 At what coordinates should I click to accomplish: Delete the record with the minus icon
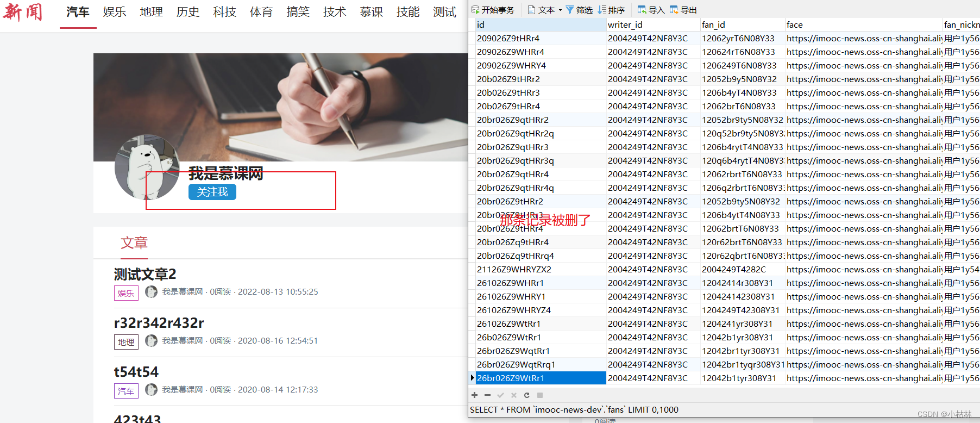pyautogui.click(x=487, y=395)
